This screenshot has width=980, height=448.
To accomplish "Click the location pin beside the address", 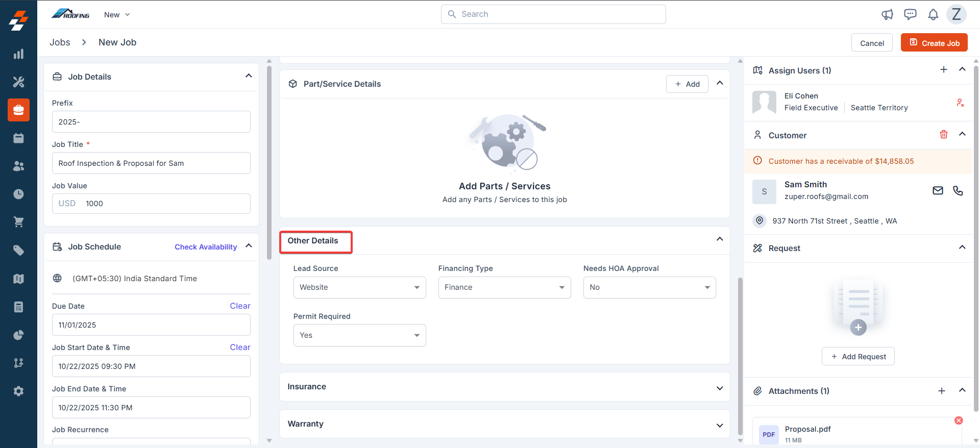I will click(x=759, y=220).
